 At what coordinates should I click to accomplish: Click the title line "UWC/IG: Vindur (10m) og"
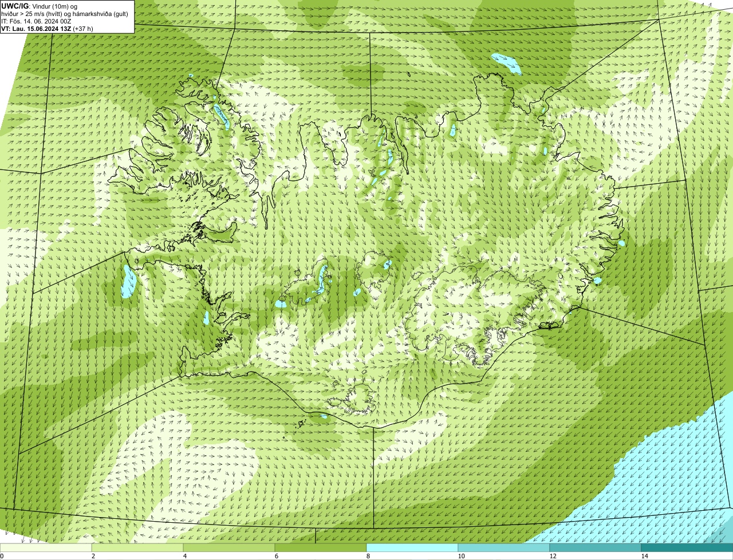click(39, 6)
